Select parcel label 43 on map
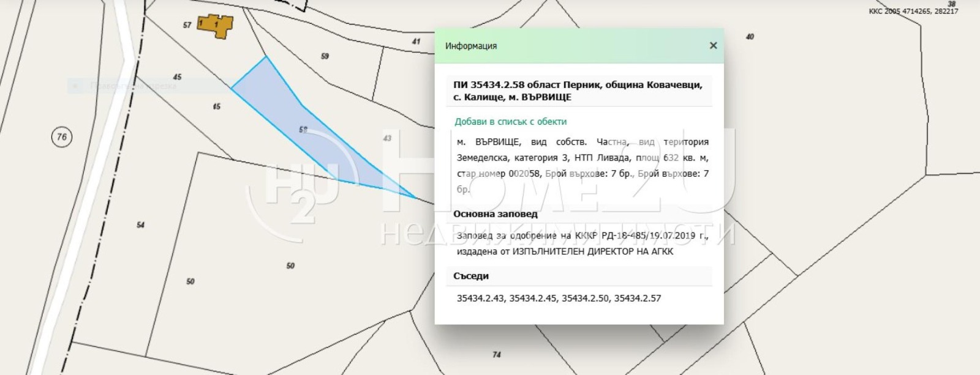Image resolution: width=980 pixels, height=375 pixels. [x=387, y=138]
